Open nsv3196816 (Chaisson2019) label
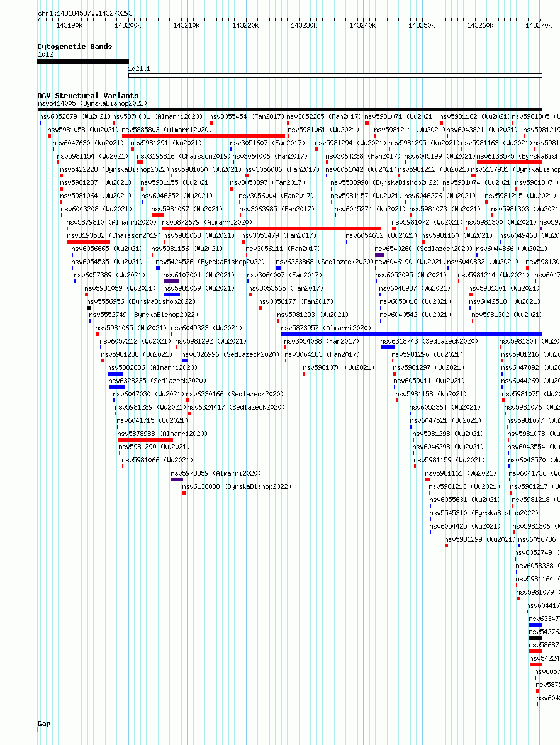Screen dimensions: 560x745 (184, 156)
